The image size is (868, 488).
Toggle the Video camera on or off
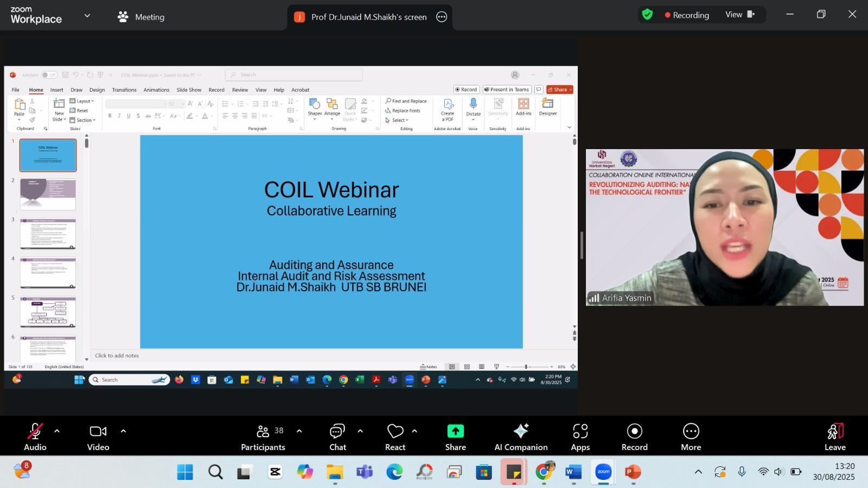(x=98, y=437)
